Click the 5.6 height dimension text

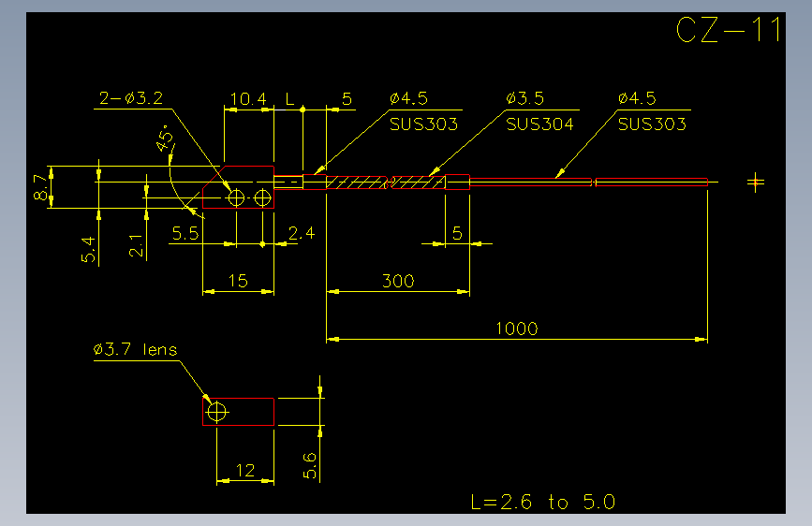pyautogui.click(x=309, y=465)
